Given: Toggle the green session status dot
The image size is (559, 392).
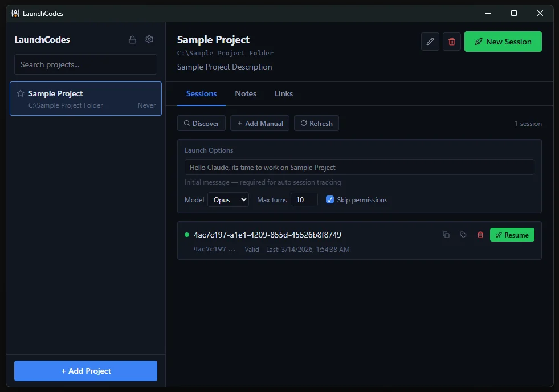Looking at the screenshot, I should pyautogui.click(x=186, y=234).
